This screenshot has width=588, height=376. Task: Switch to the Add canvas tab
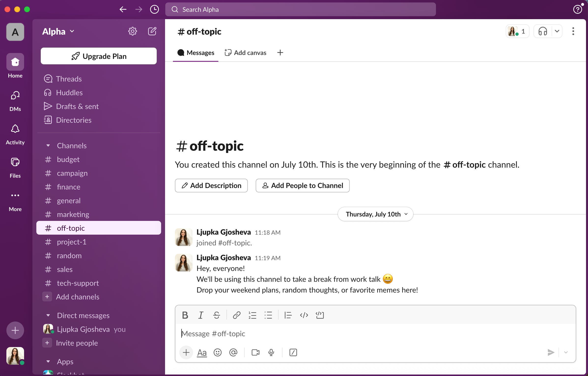(x=245, y=53)
